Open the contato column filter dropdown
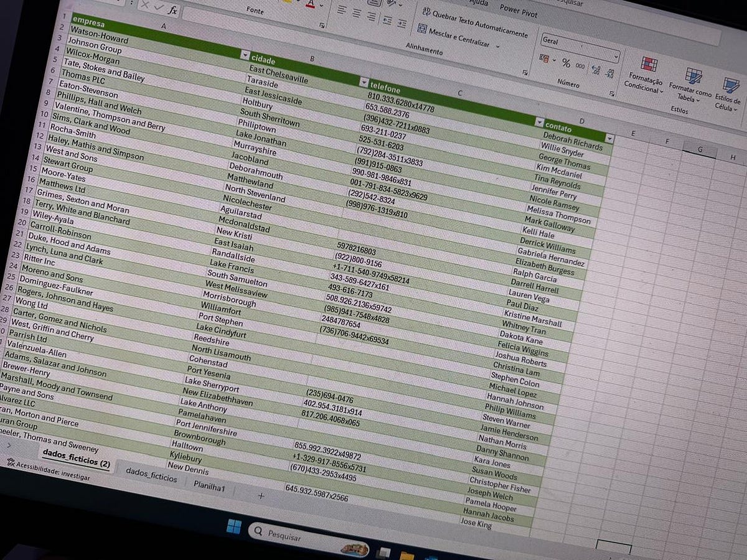747x560 pixels. pyautogui.click(x=610, y=138)
